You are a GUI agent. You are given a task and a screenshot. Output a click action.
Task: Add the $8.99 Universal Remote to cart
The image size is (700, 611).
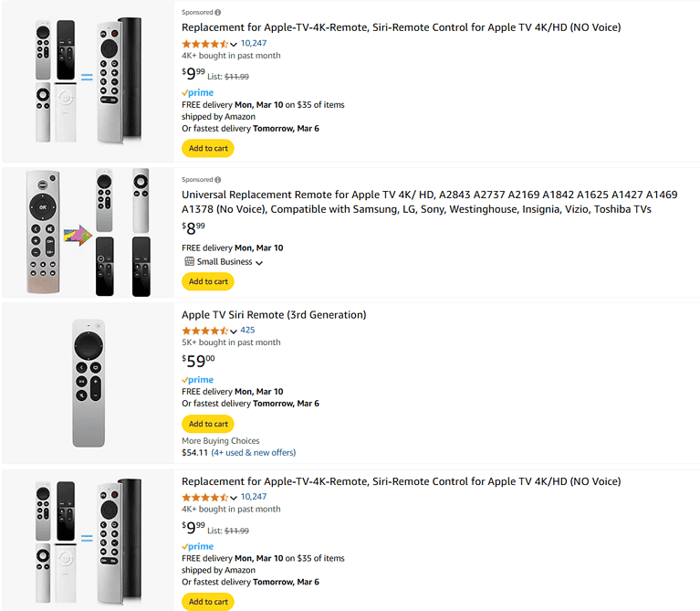coord(208,281)
